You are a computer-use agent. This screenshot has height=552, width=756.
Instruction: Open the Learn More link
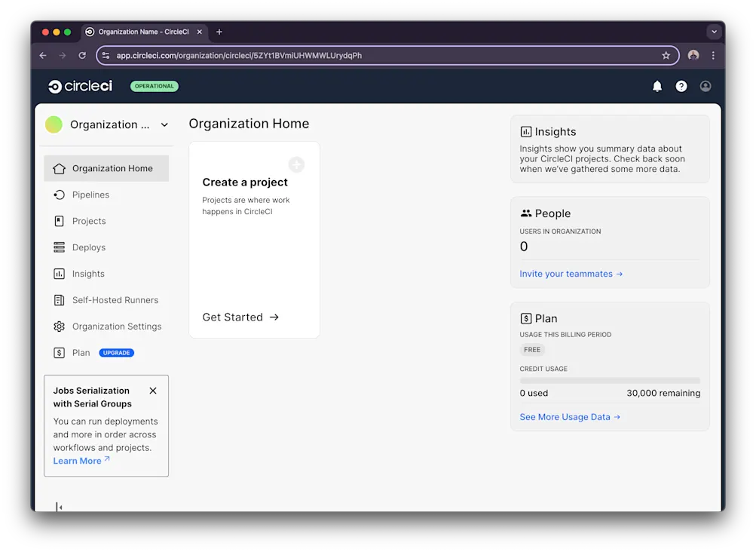pyautogui.click(x=81, y=461)
